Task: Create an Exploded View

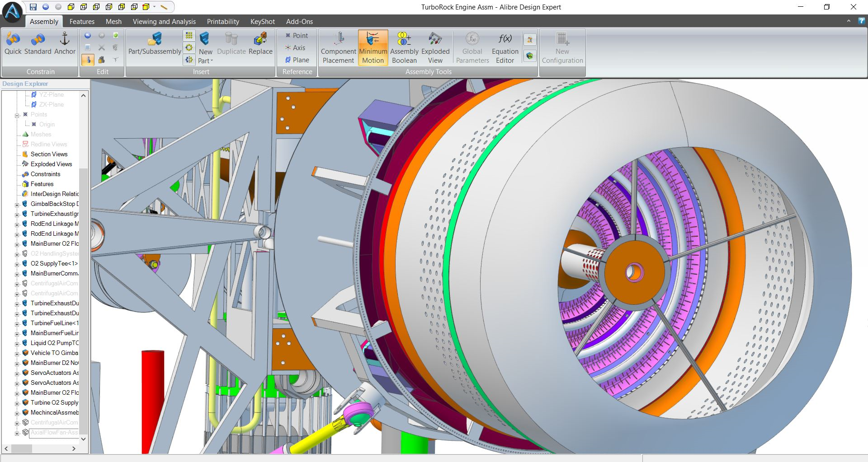Action: (x=435, y=48)
